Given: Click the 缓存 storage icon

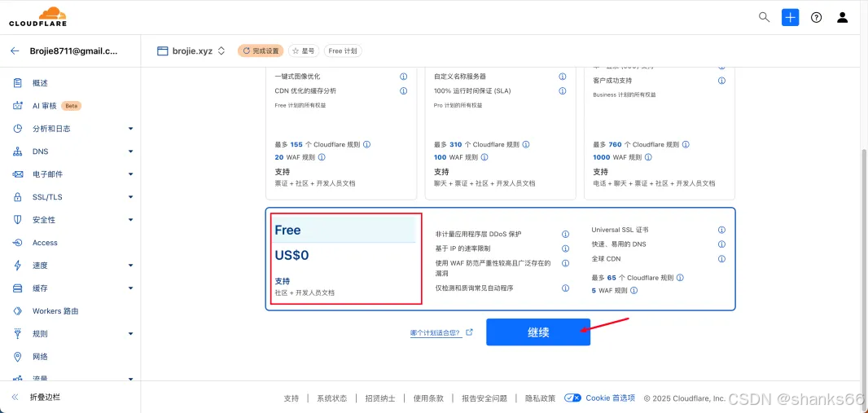Looking at the screenshot, I should tap(18, 288).
